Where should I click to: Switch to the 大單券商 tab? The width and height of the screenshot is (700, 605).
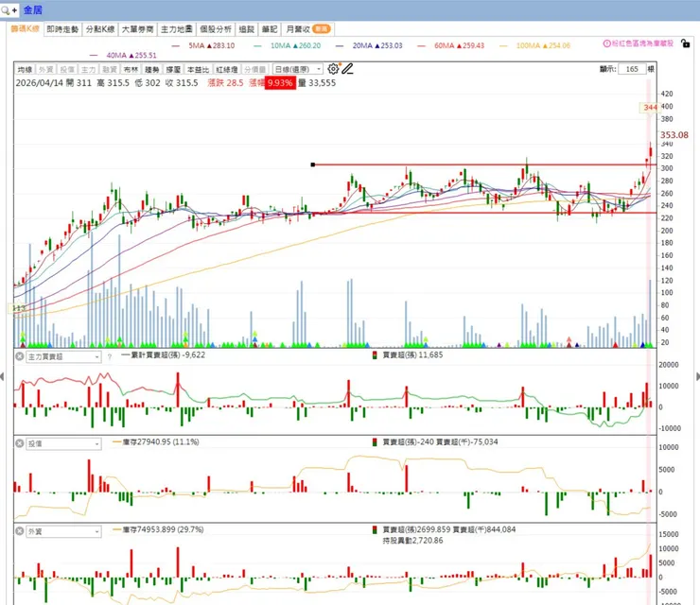(x=137, y=29)
